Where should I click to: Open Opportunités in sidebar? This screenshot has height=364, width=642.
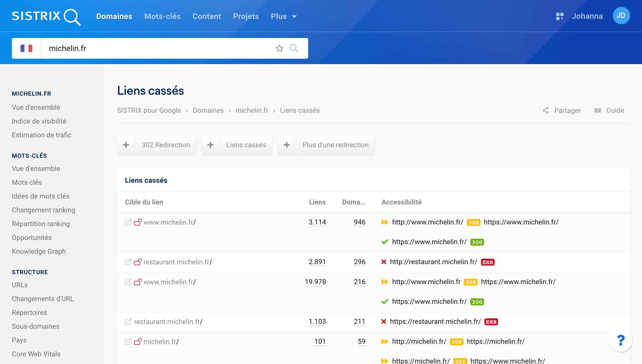coord(32,237)
